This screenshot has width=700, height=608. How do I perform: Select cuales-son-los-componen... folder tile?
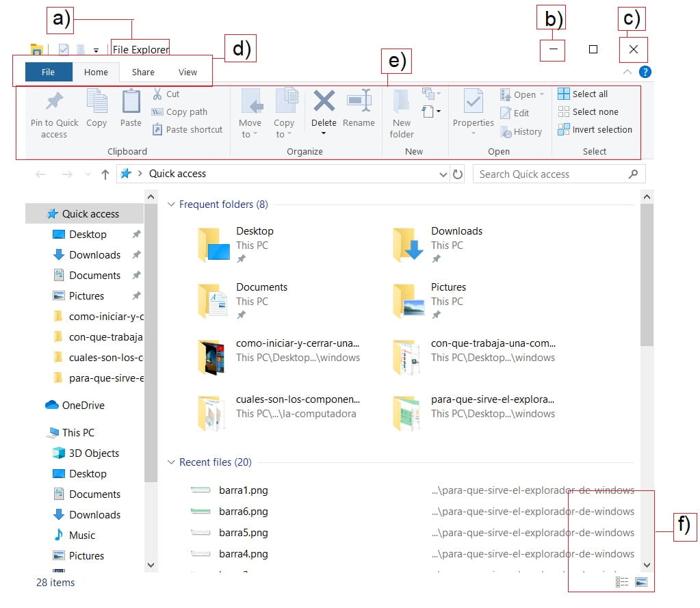(x=278, y=413)
